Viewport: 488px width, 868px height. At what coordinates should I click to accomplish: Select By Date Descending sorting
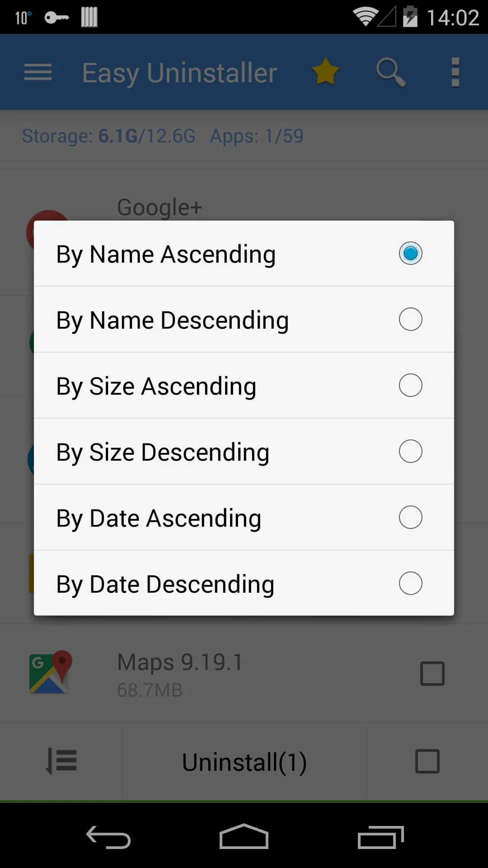click(x=244, y=583)
